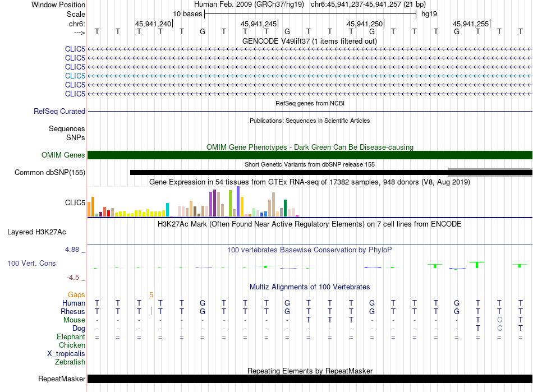Image resolution: width=533 pixels, height=392 pixels.
Task: Click the cyan GTEx expression bar
Action: point(167,210)
